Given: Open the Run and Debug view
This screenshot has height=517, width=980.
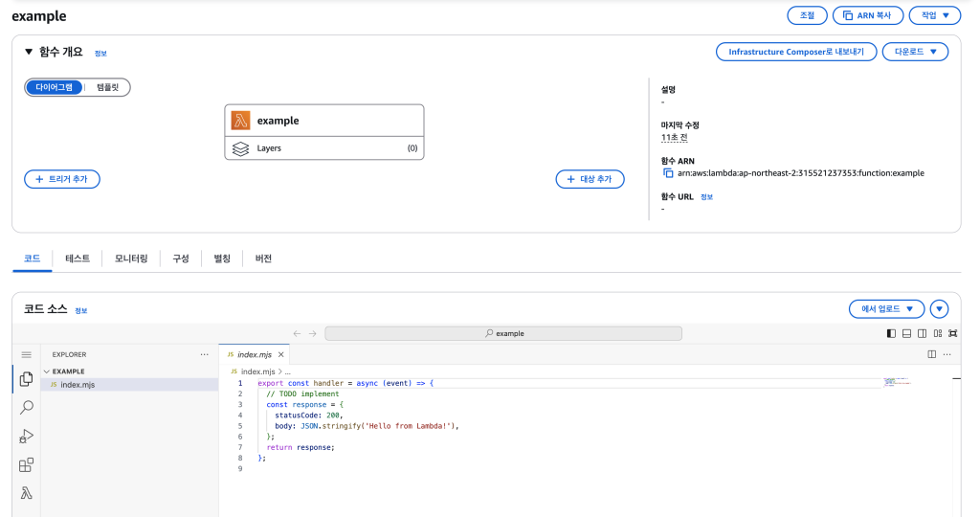Looking at the screenshot, I should click(26, 437).
